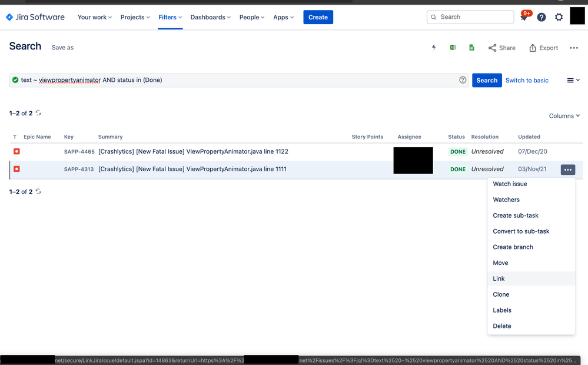Expand the Your work menu
The image size is (588, 365).
point(95,17)
